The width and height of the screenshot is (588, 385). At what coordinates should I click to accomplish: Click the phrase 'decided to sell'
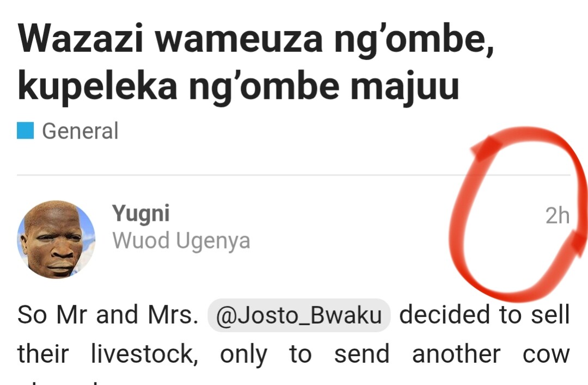coord(485,315)
